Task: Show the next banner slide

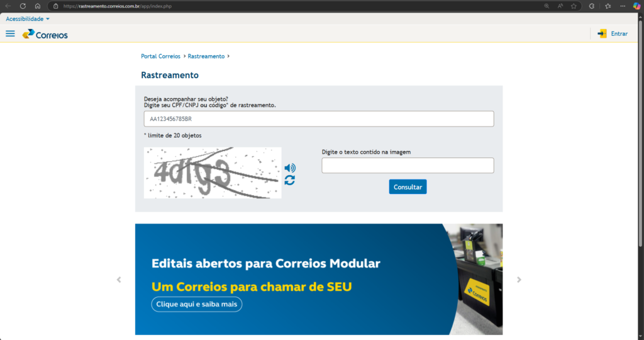Action: pyautogui.click(x=519, y=280)
